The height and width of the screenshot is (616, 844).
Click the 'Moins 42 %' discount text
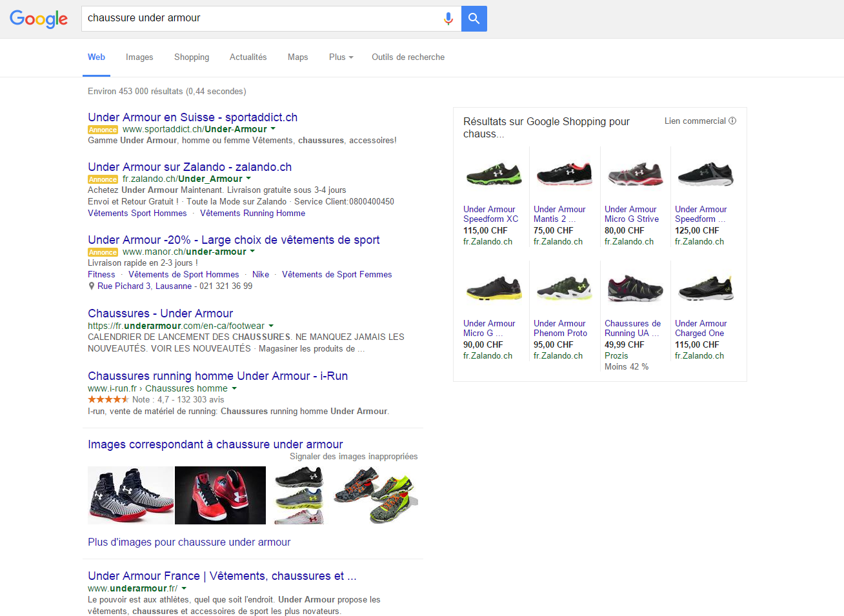click(x=627, y=367)
